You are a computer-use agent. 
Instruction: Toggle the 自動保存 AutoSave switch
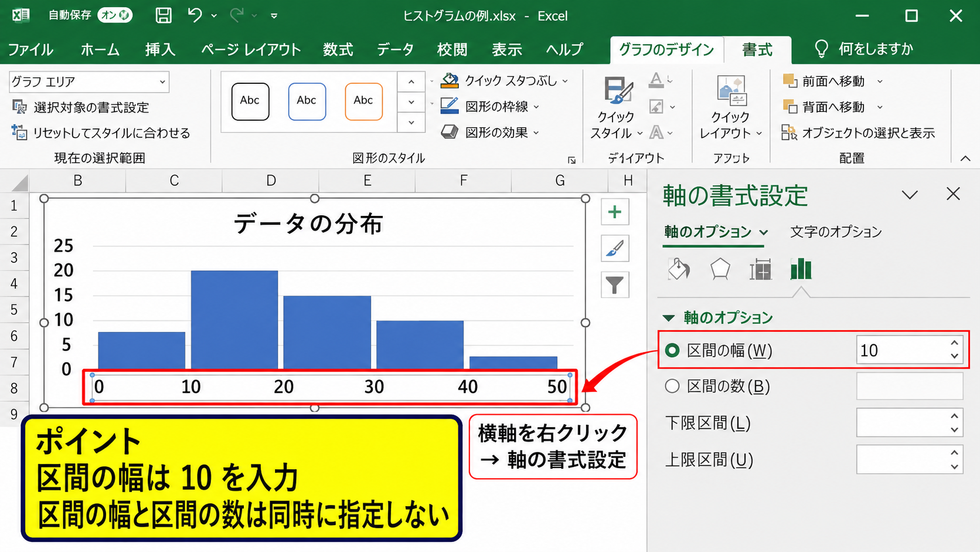[115, 15]
